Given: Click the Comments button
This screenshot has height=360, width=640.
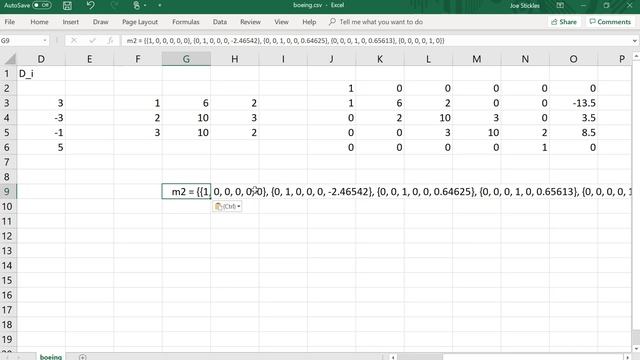Looking at the screenshot, I should pos(610,22).
